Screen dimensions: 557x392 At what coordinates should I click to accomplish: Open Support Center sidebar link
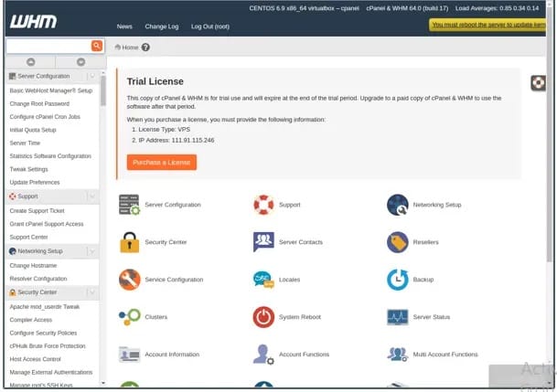28,237
